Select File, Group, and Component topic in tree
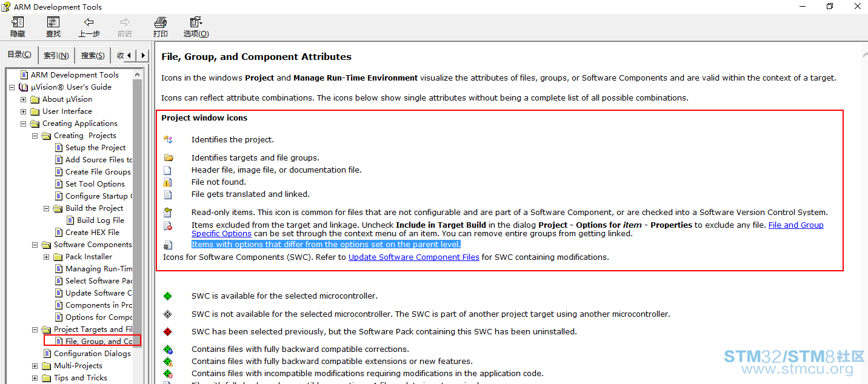Viewport: 868px width, 384px height. [98, 342]
